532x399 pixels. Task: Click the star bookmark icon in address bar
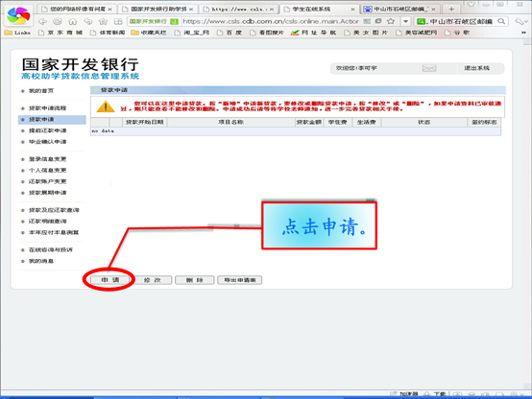(391, 21)
